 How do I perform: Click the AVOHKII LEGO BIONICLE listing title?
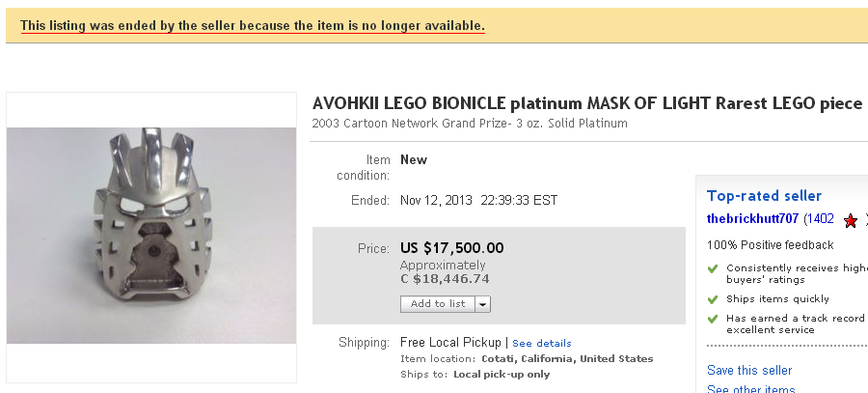coord(587,103)
